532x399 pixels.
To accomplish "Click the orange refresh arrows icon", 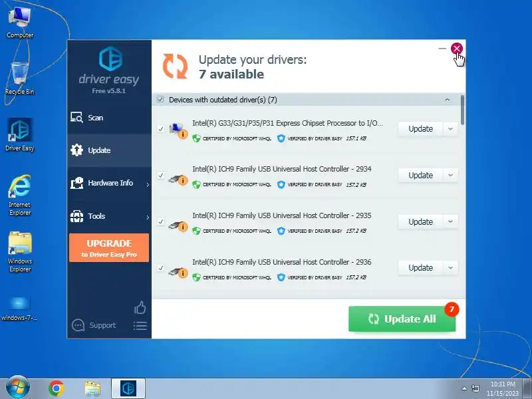I will [x=175, y=66].
